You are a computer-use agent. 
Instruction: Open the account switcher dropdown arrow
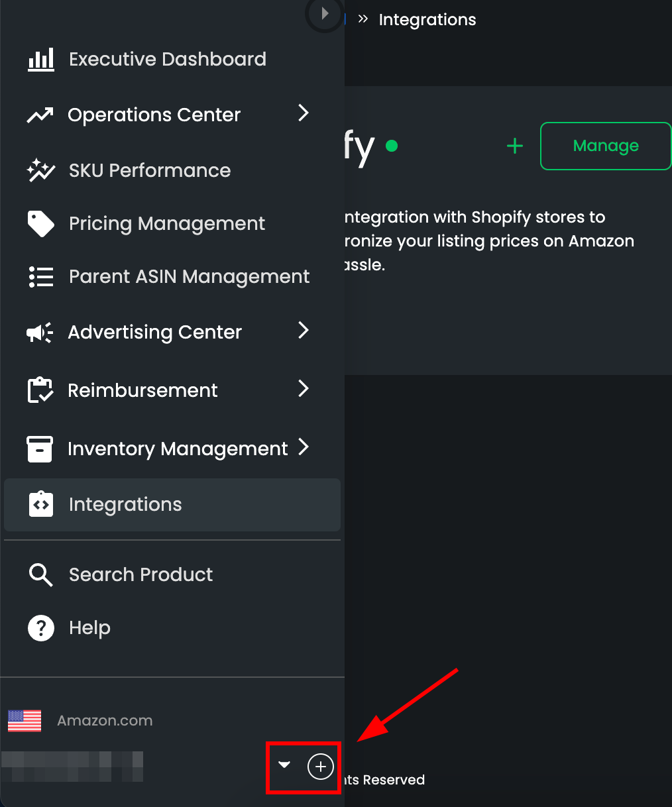pyautogui.click(x=284, y=765)
